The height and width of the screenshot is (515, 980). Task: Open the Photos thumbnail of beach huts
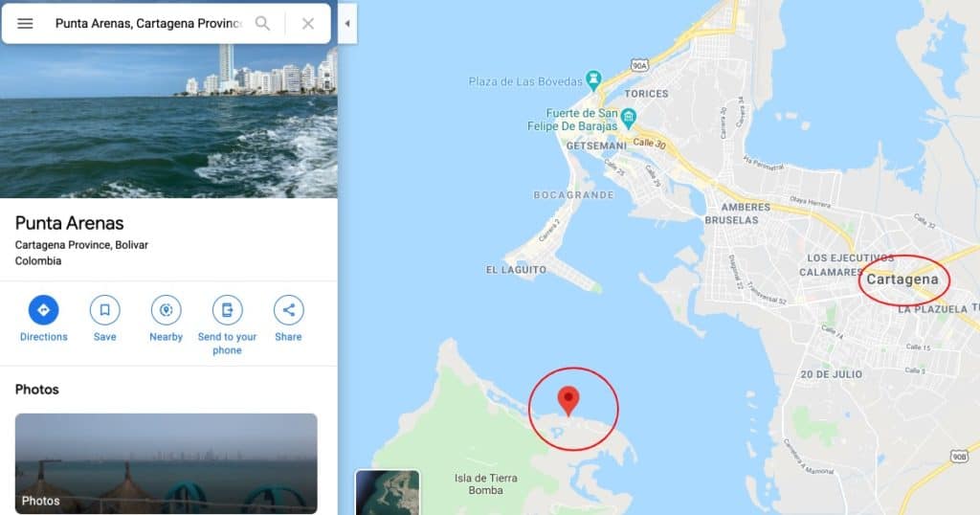167,463
